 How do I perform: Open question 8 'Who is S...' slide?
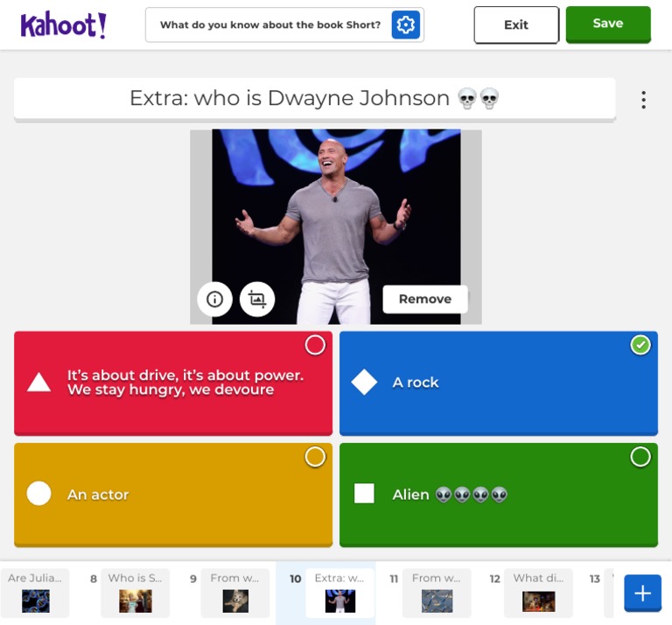(x=135, y=593)
